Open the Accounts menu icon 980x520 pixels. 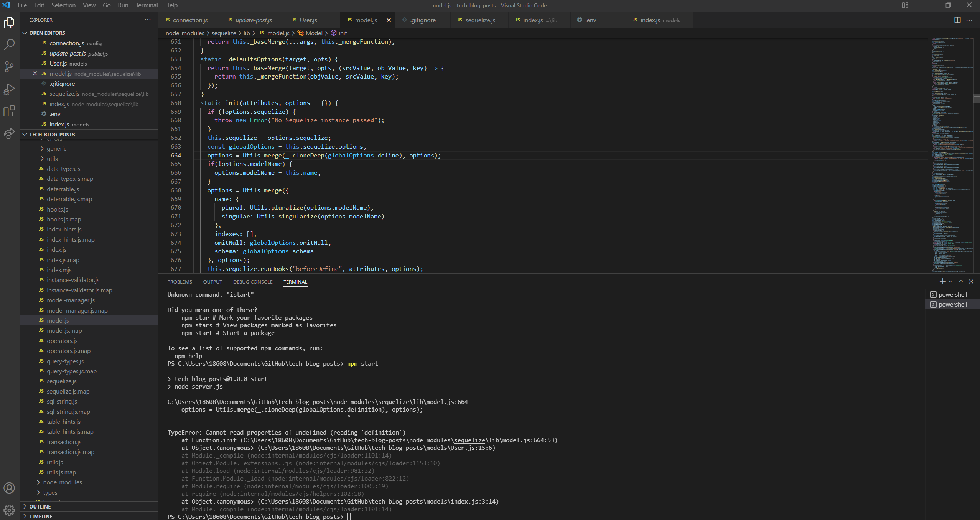point(9,488)
